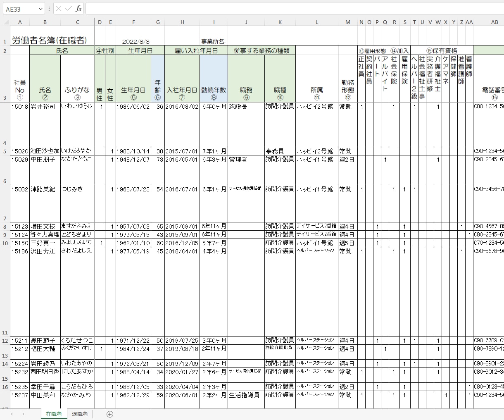Click the 従事する業務の種類 header cell
Image resolution: width=504 pixels, height=420 pixels.
(x=262, y=50)
